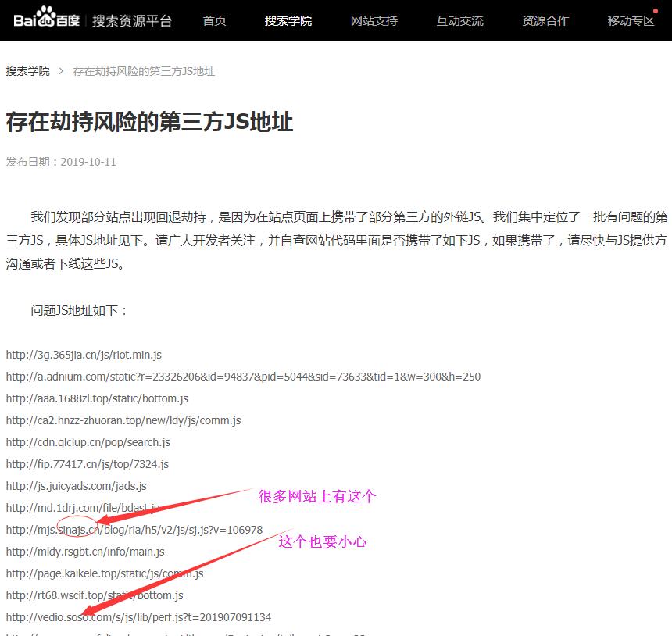Click the mldy.rsgbt.cn main.js URL
The height and width of the screenshot is (636, 672).
coord(85,552)
